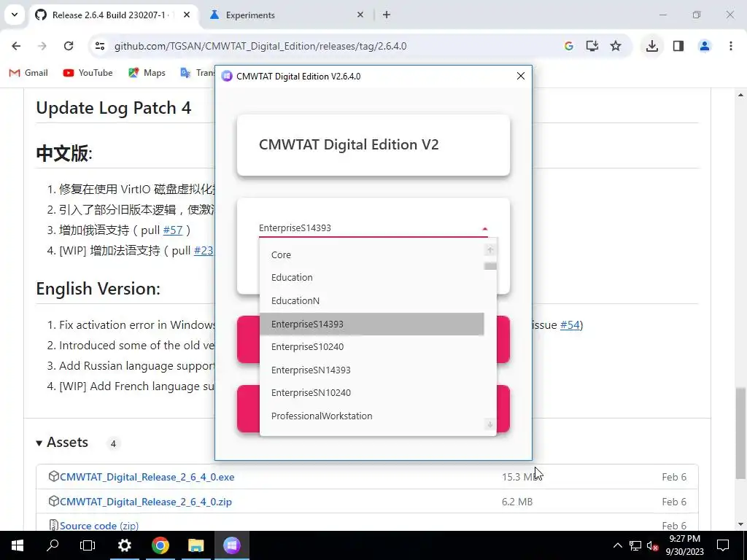Image resolution: width=747 pixels, height=560 pixels.
Task: Open Maps bookmark
Action: [147, 73]
